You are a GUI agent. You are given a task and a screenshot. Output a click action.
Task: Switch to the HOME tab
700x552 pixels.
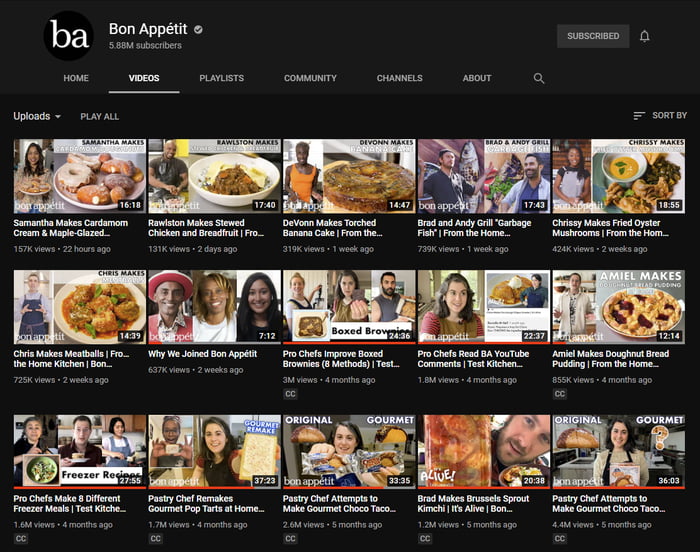pos(76,78)
